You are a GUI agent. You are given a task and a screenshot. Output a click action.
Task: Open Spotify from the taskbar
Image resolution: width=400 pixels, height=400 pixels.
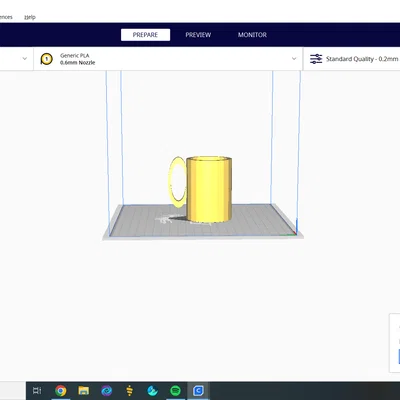pyautogui.click(x=175, y=390)
